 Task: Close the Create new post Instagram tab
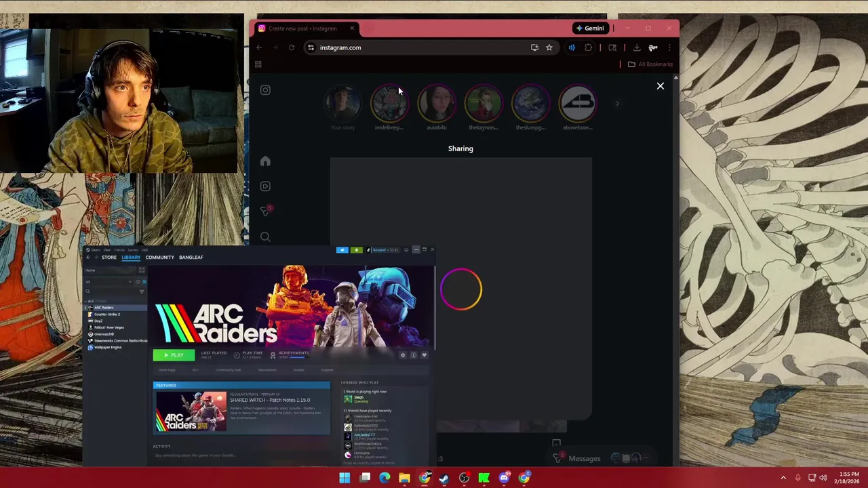[352, 28]
